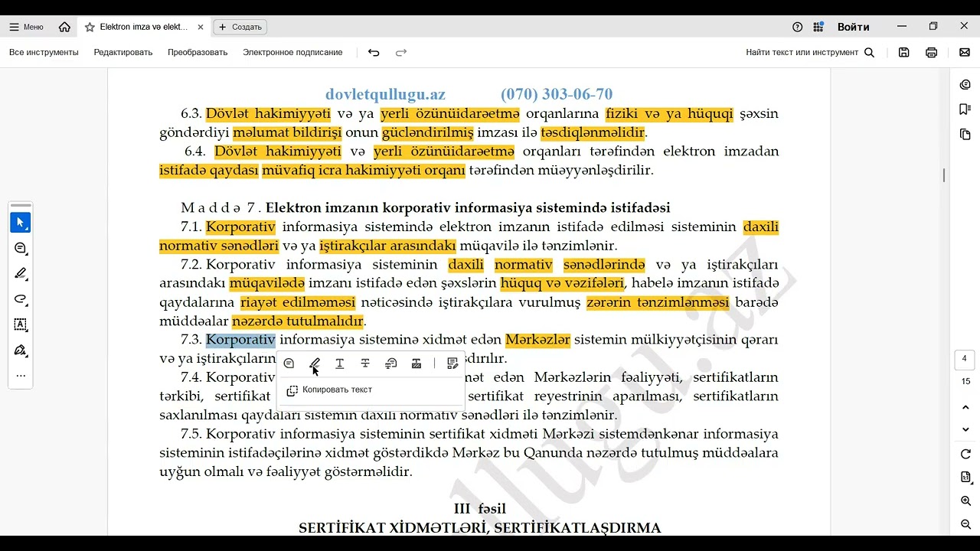Select the add comment tool in left toolbar
The width and height of the screenshot is (980, 551).
[x=21, y=249]
